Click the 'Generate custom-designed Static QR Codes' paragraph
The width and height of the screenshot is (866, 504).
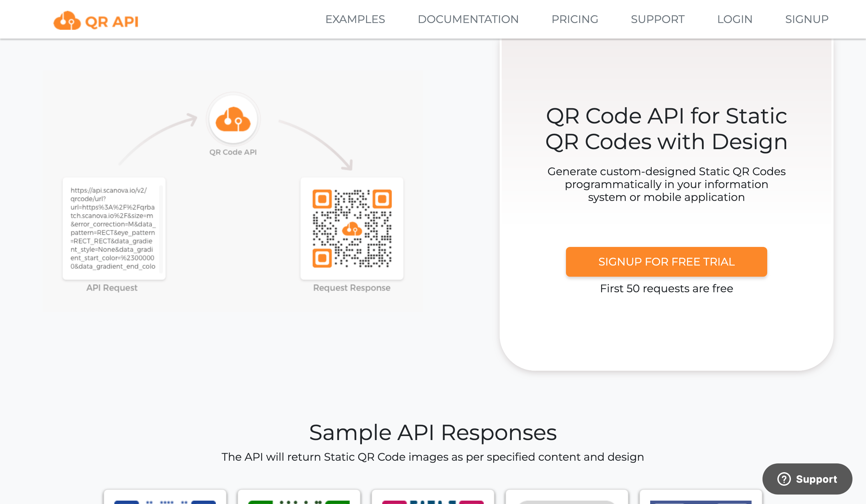click(x=666, y=184)
